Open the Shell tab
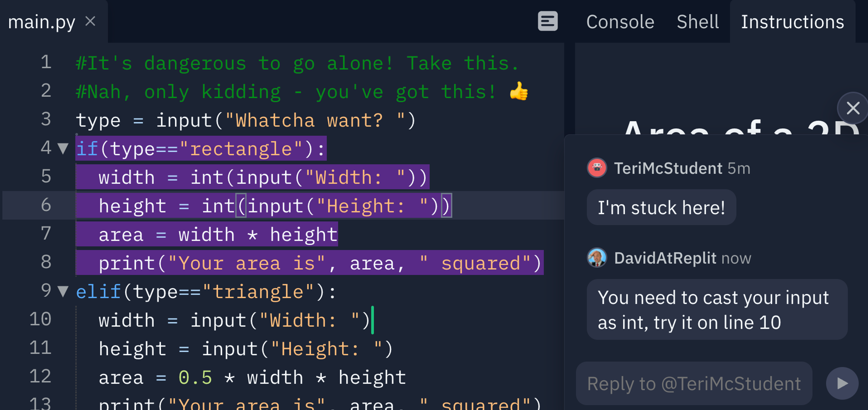The width and height of the screenshot is (868, 410). tap(698, 22)
